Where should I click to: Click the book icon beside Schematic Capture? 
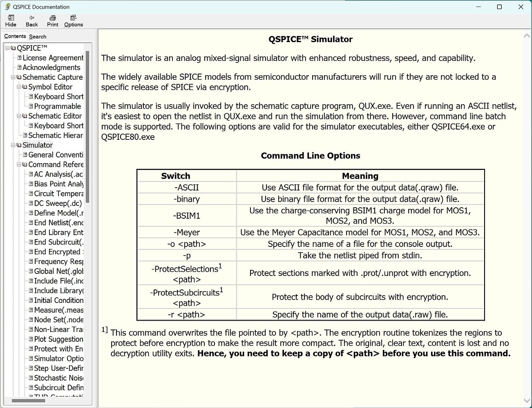coord(19,77)
